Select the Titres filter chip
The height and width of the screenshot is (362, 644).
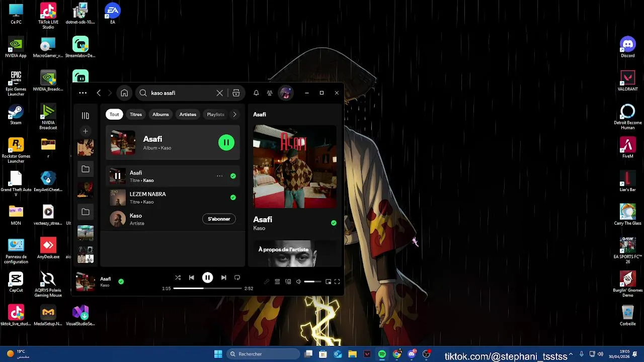pos(136,115)
